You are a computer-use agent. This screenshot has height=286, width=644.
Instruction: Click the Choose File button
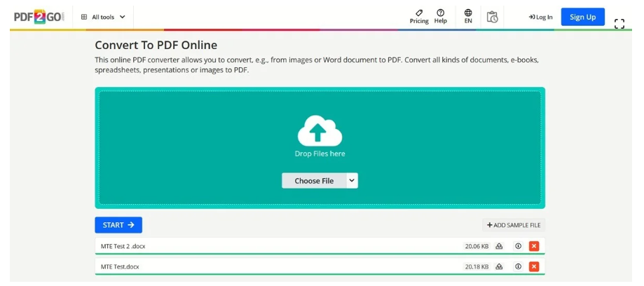(x=313, y=181)
